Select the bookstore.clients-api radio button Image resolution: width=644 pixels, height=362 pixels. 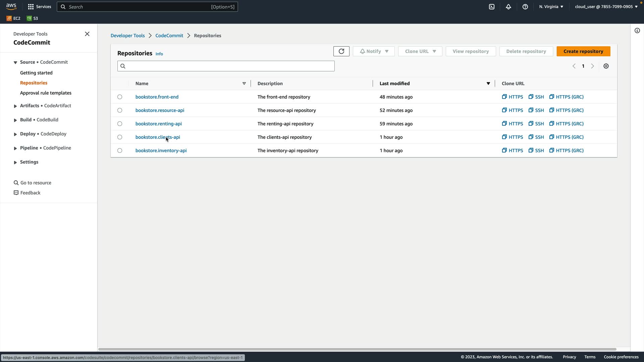click(x=120, y=137)
